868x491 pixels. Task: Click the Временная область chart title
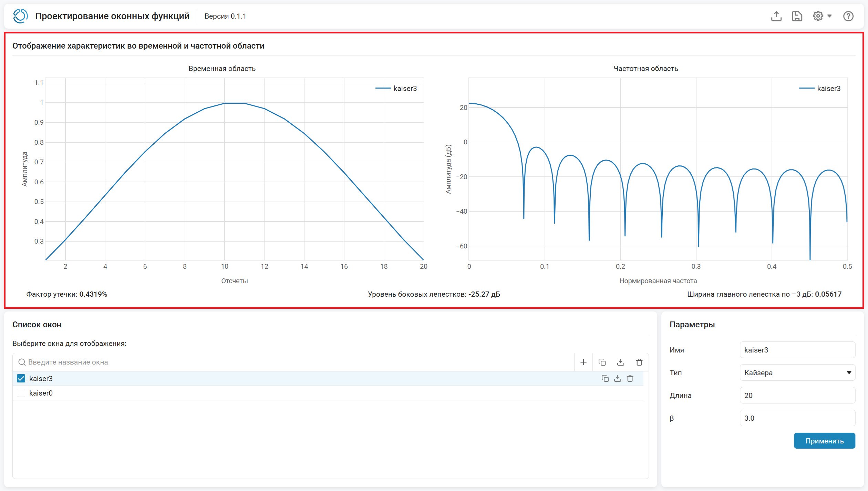pyautogui.click(x=222, y=69)
